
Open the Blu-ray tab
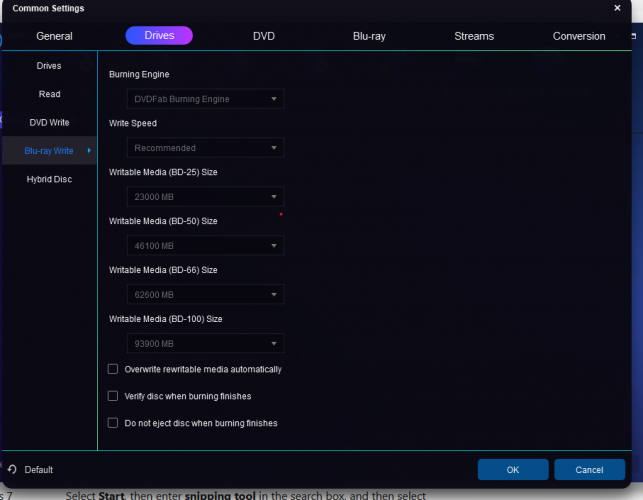(369, 36)
